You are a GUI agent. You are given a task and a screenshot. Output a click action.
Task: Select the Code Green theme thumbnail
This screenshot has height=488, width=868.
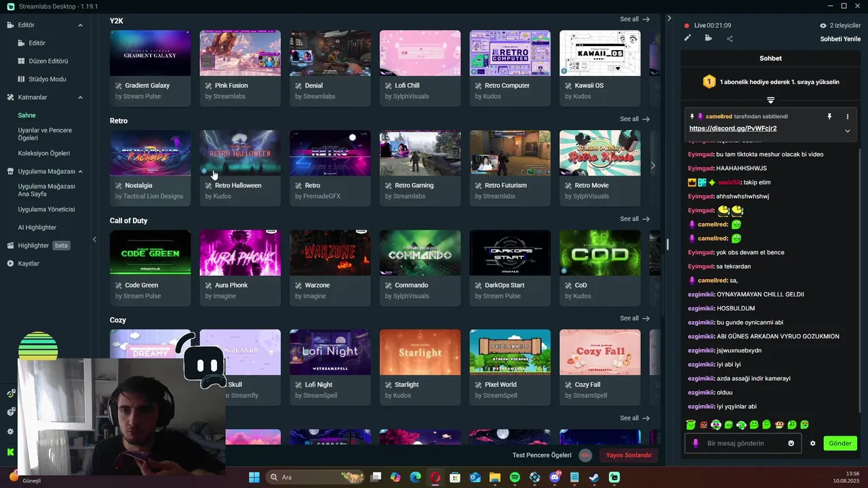pos(150,252)
